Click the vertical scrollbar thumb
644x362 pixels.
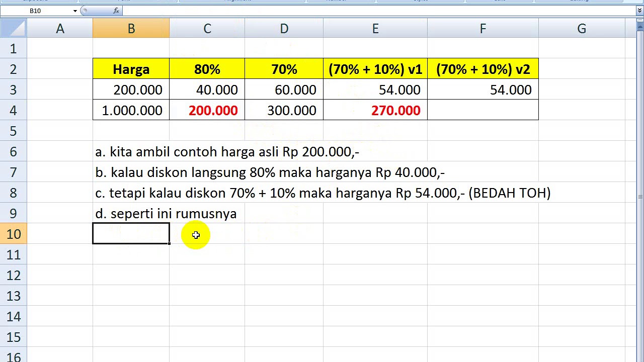pos(640,197)
